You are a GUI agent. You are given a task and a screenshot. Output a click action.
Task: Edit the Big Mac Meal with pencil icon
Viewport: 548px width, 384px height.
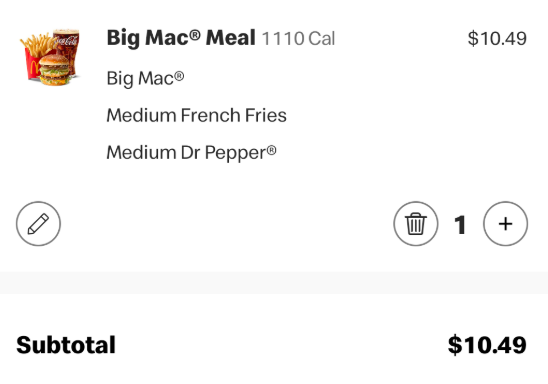[38, 224]
